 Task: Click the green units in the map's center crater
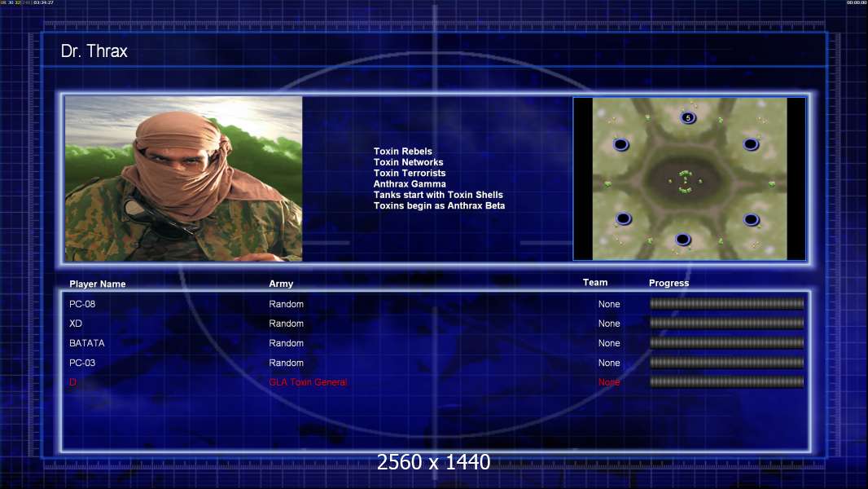[686, 182]
